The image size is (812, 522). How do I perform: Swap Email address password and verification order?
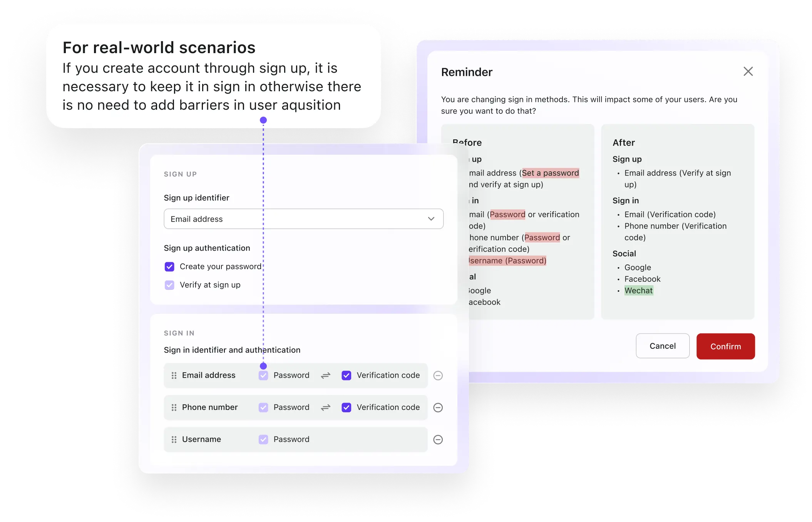point(325,375)
